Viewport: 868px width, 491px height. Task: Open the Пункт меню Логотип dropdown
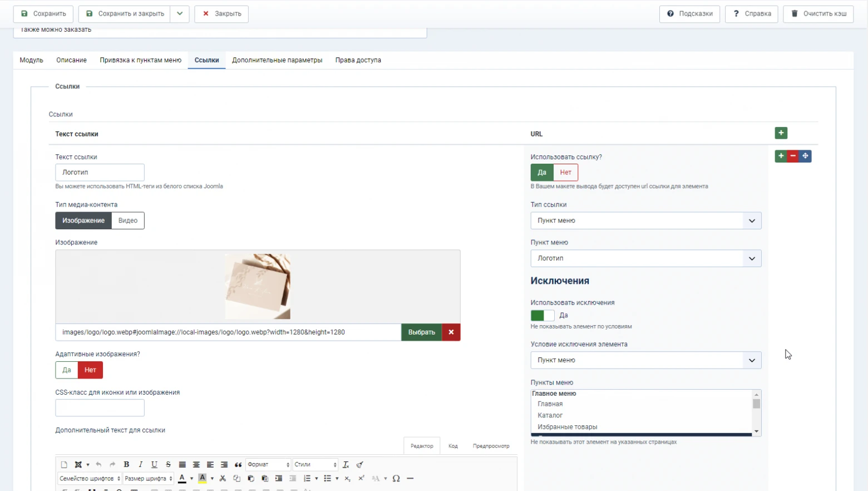pos(646,258)
